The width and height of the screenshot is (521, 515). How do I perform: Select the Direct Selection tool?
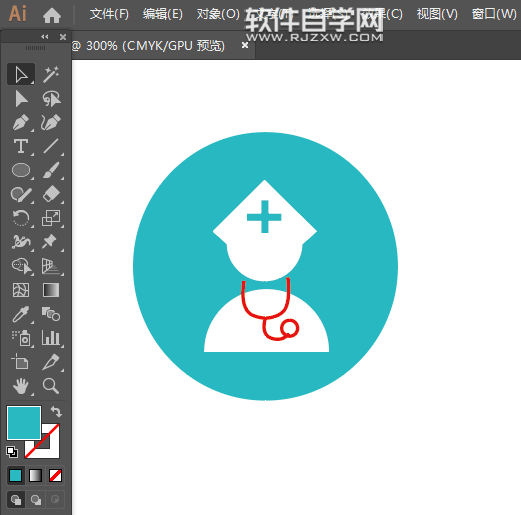(x=21, y=99)
